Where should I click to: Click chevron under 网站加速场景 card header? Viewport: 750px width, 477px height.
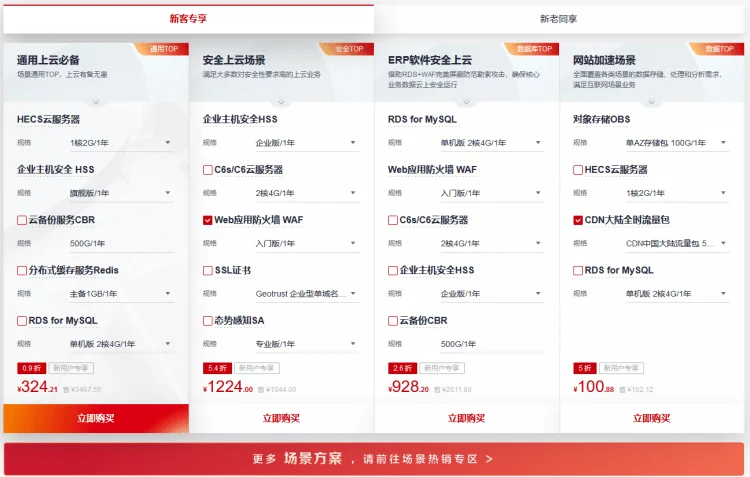tap(652, 100)
